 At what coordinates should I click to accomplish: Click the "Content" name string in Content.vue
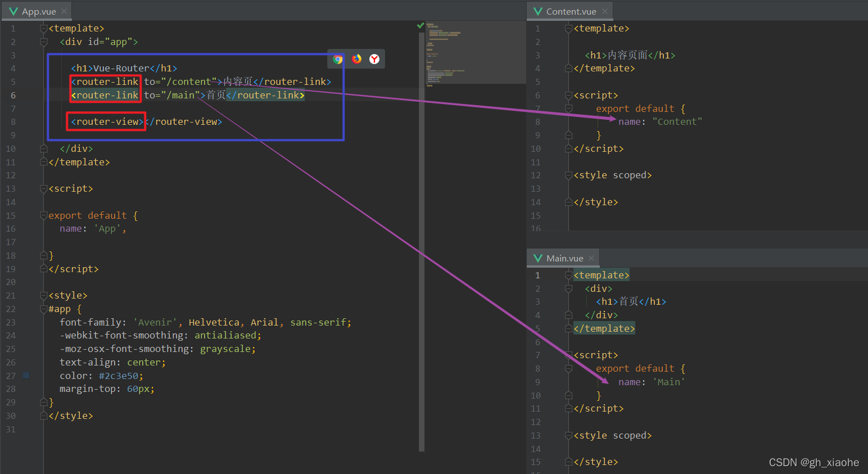(677, 121)
